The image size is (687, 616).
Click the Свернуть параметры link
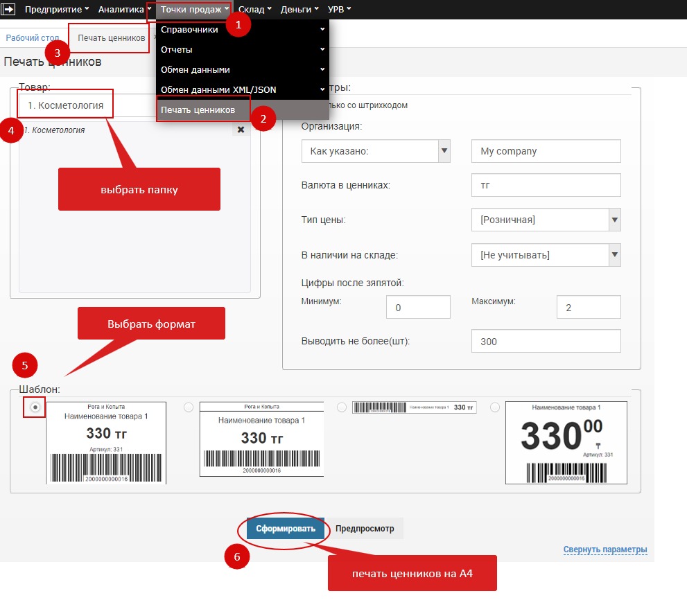pos(605,549)
